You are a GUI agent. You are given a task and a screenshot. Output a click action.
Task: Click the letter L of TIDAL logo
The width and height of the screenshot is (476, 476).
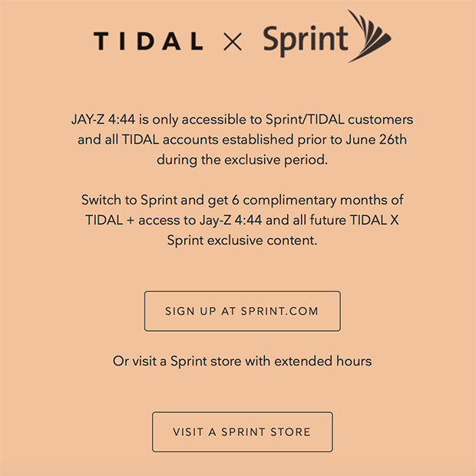(x=197, y=41)
